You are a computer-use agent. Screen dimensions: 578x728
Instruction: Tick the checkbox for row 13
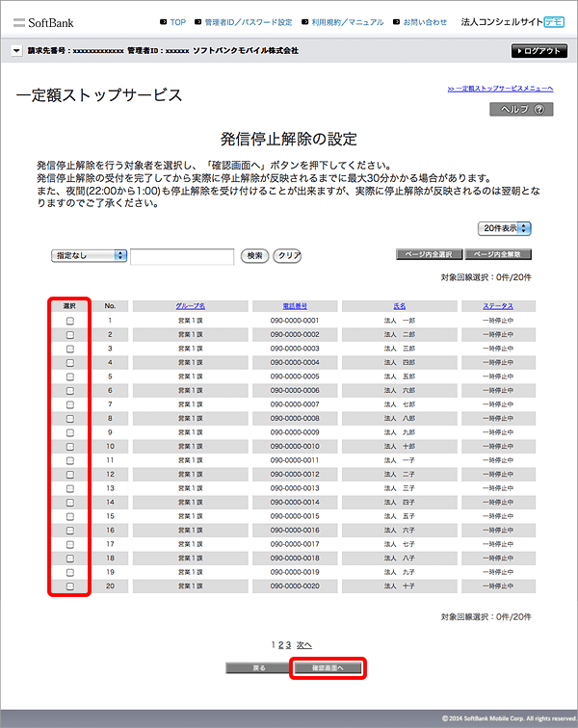click(69, 488)
